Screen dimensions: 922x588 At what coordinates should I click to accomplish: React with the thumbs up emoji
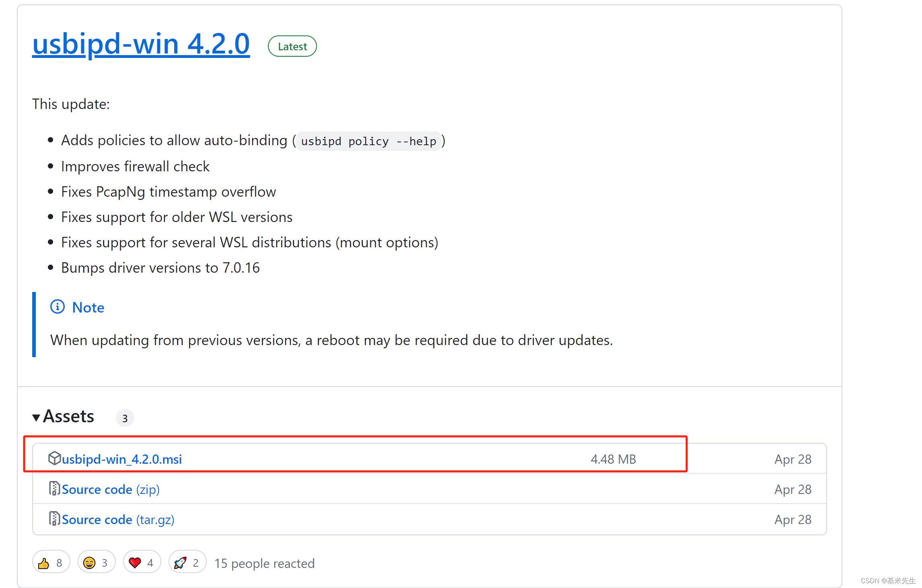[51, 562]
